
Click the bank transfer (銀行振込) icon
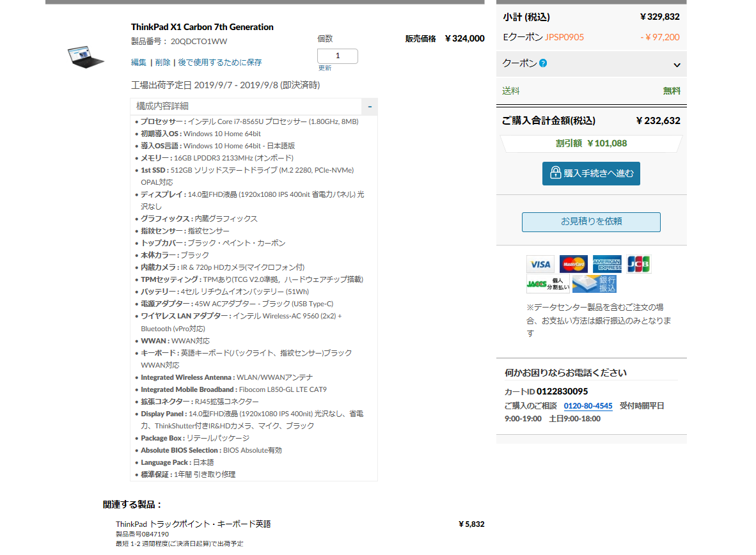[594, 284]
